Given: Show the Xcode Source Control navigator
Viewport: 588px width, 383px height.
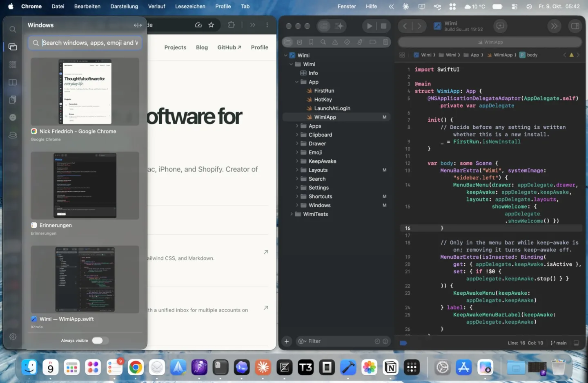Looking at the screenshot, I should pyautogui.click(x=299, y=42).
